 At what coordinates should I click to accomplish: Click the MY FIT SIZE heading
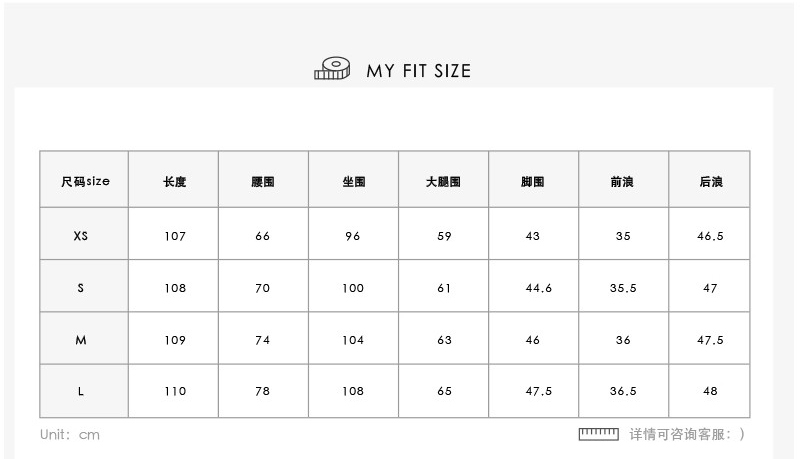(418, 71)
